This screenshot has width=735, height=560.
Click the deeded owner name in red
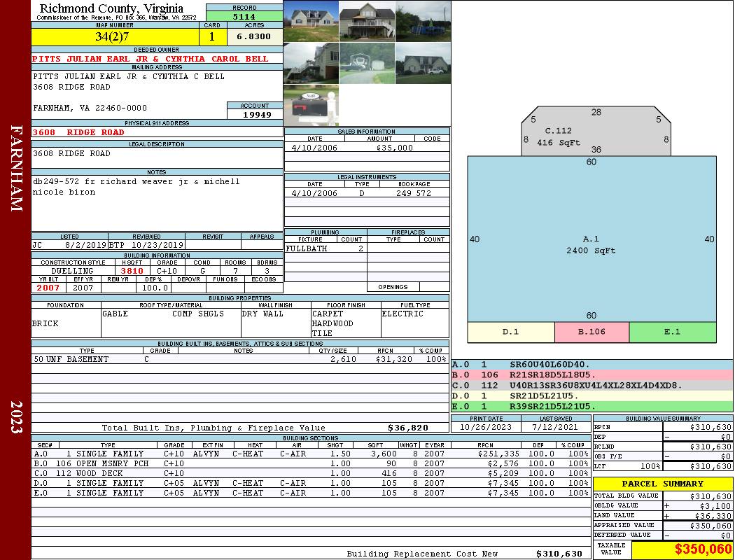point(150,59)
